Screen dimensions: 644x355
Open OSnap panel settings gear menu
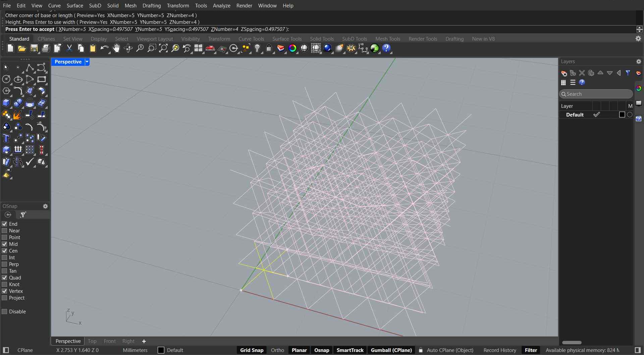coord(45,206)
